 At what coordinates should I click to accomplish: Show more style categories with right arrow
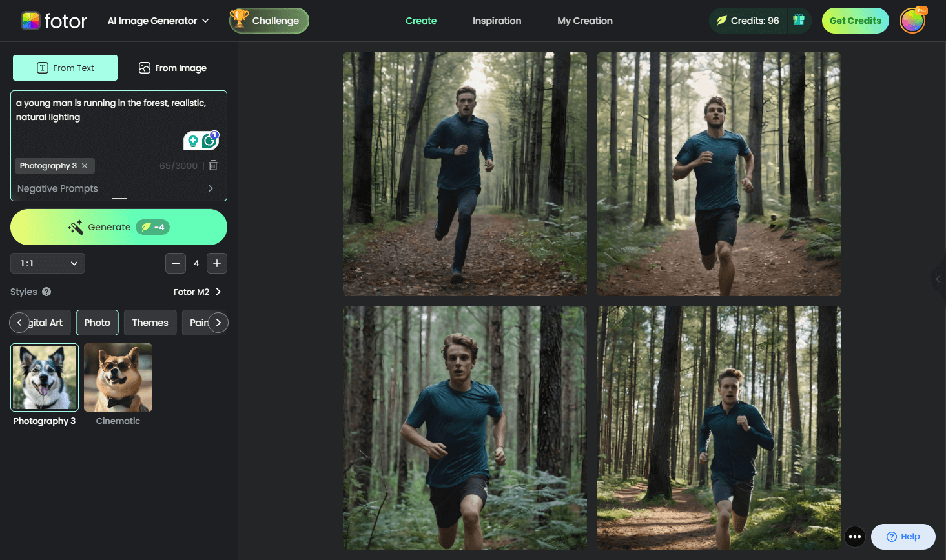pyautogui.click(x=218, y=323)
